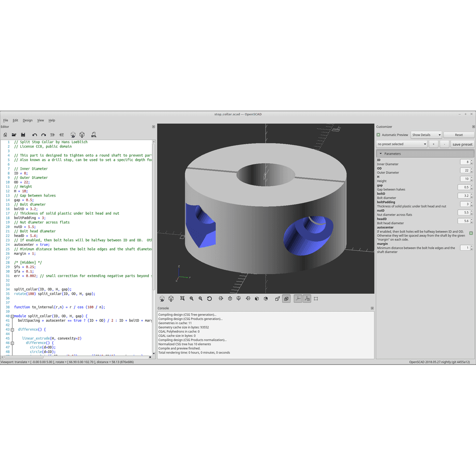This screenshot has height=476, width=476.
Task: Edit the gap value field
Action: coord(465,187)
